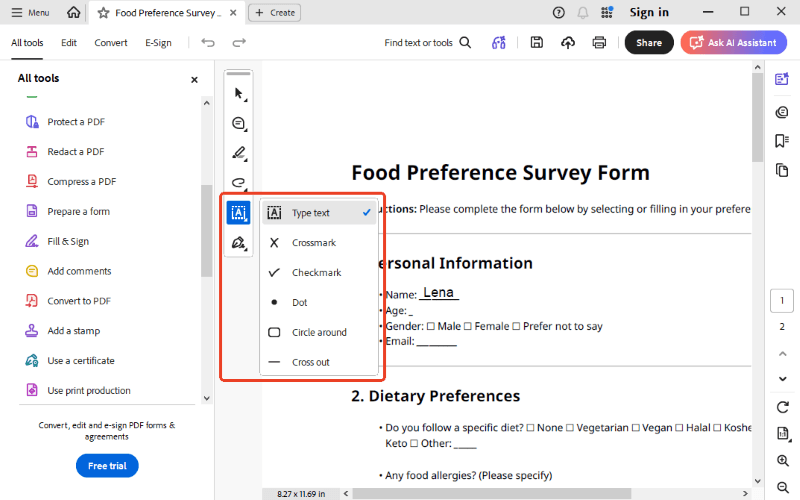Image resolution: width=800 pixels, height=500 pixels.
Task: Open Use print production tool
Action: click(x=78, y=390)
